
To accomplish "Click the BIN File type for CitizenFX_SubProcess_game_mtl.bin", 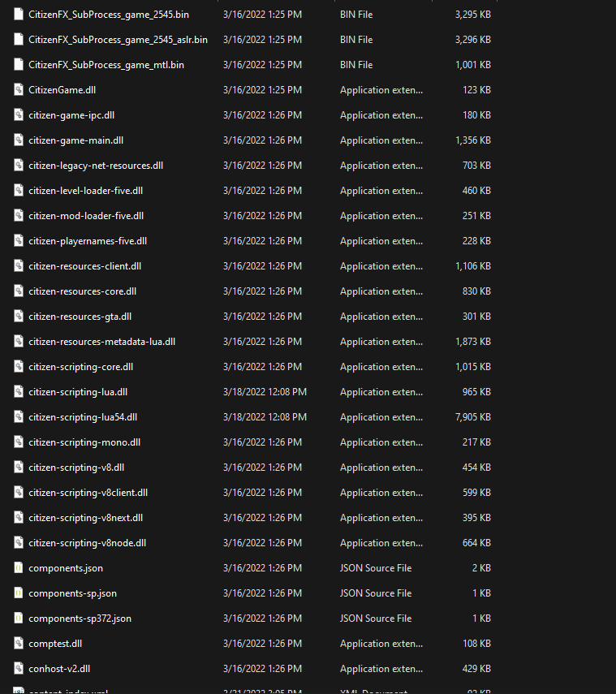I will tap(356, 65).
